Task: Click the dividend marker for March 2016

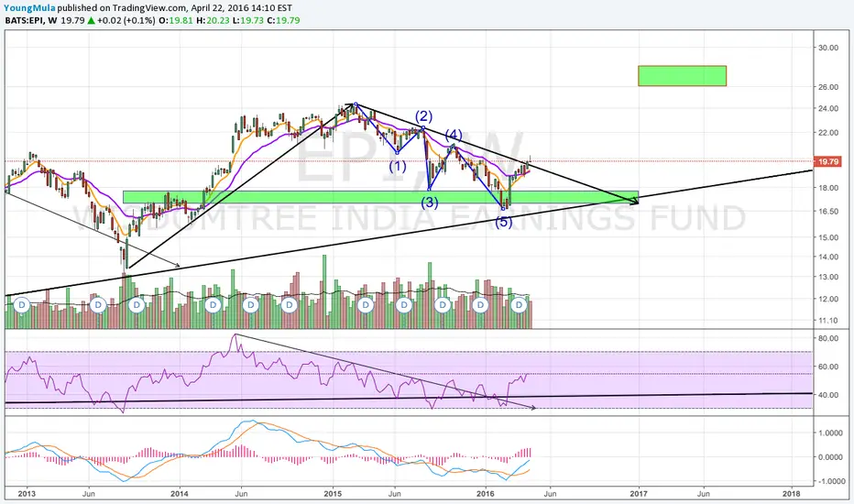Action: [519, 304]
